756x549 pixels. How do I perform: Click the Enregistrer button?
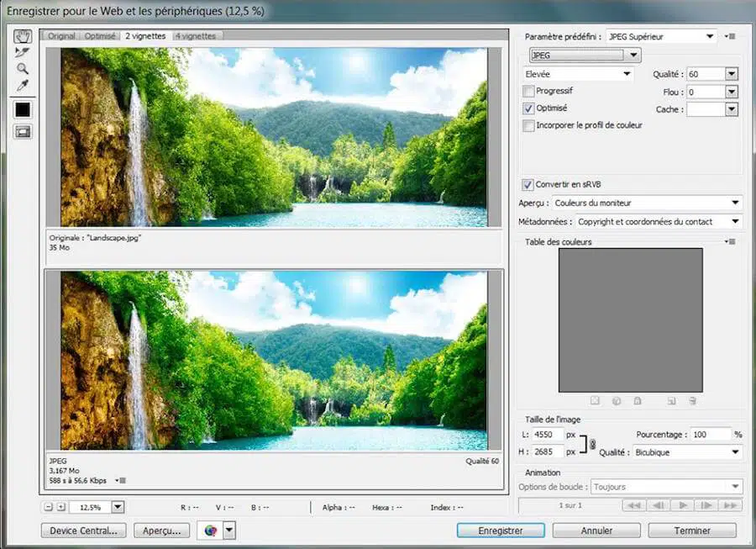pyautogui.click(x=501, y=531)
